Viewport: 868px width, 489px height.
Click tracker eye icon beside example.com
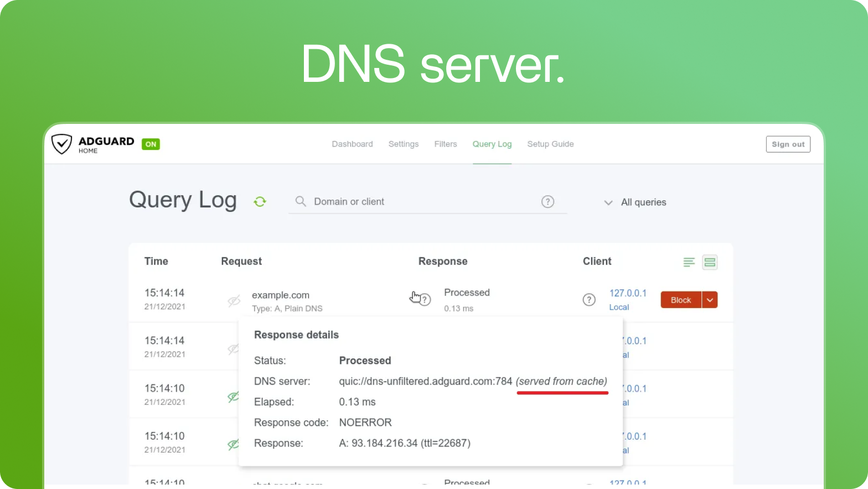point(234,300)
